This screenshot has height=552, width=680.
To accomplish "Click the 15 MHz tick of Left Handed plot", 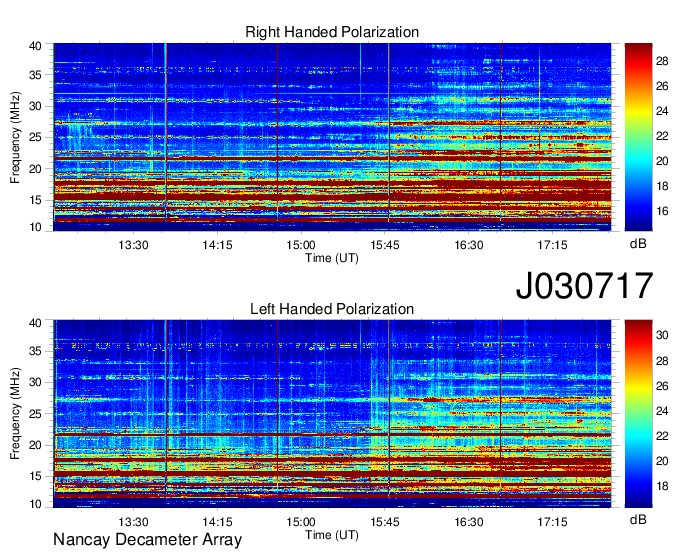I will click(35, 476).
